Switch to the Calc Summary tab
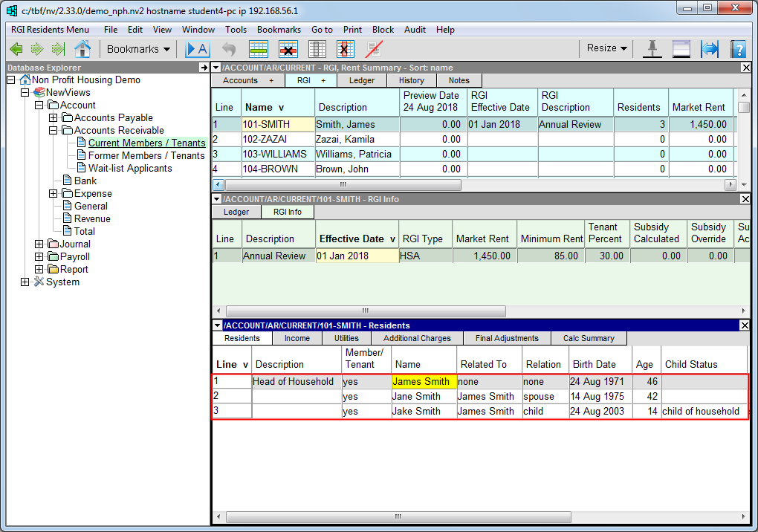The image size is (758, 532). (x=589, y=338)
